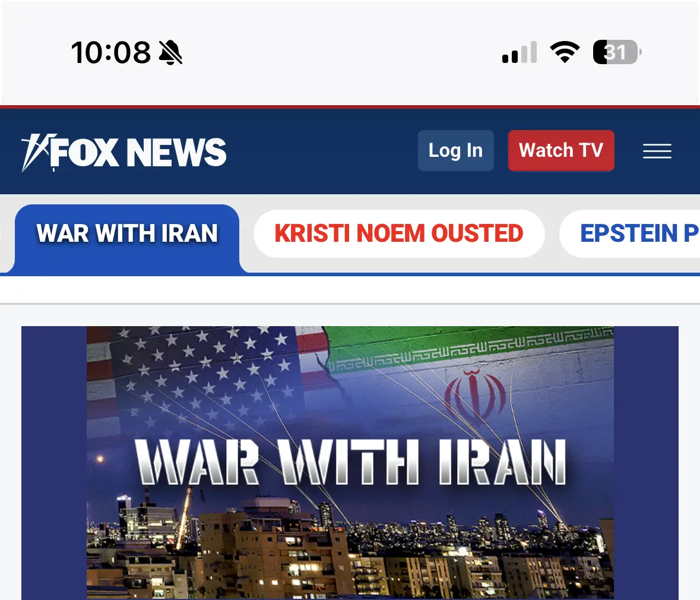
Task: Open the War With Iran banner image
Action: point(350,463)
